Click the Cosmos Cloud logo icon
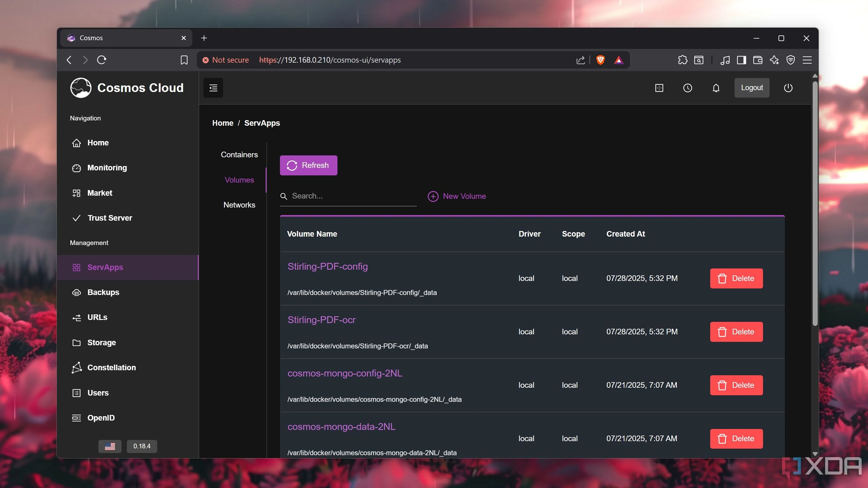 point(80,88)
